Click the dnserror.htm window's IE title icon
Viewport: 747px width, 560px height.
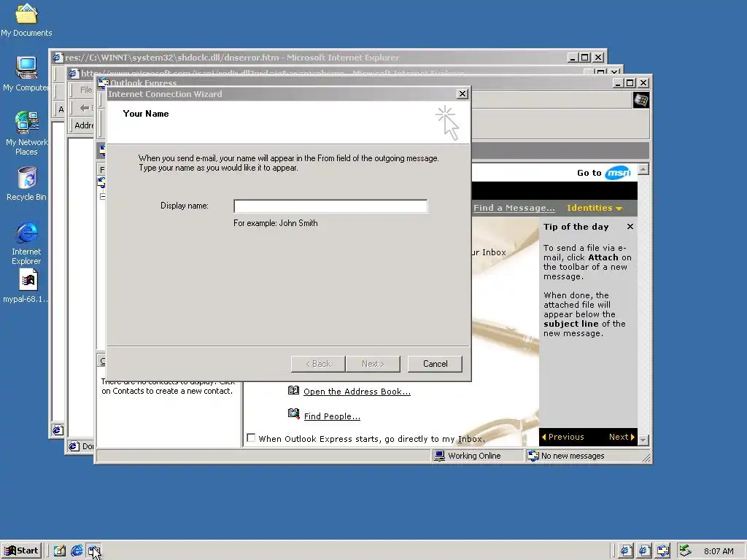click(x=58, y=58)
